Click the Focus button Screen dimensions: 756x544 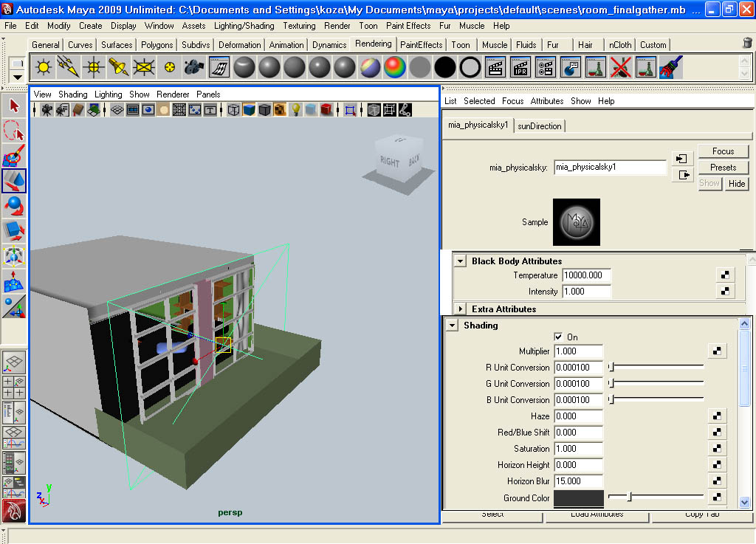click(724, 151)
